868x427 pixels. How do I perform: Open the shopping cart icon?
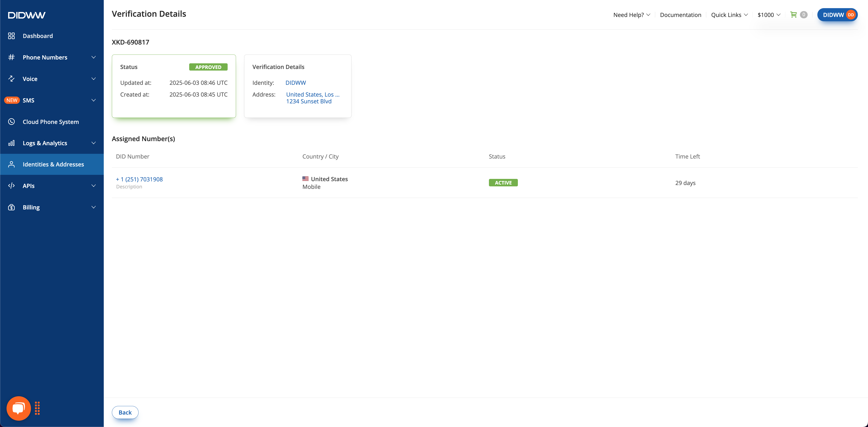794,14
